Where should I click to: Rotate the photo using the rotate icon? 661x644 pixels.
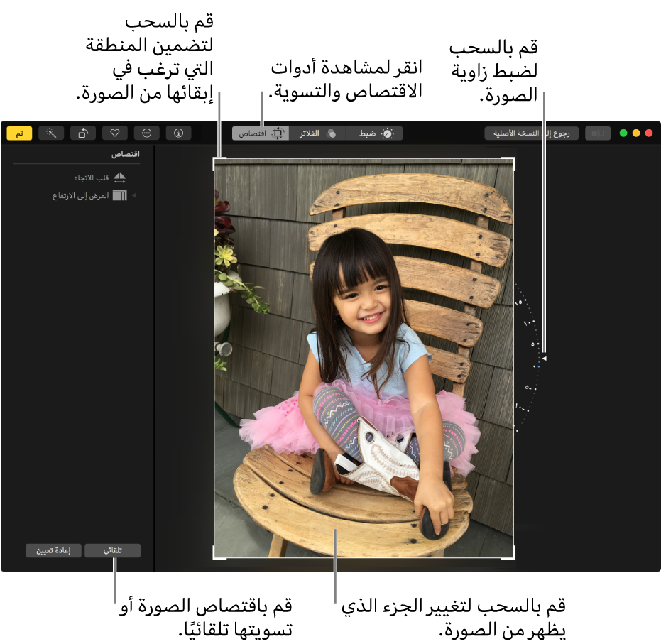tap(83, 133)
